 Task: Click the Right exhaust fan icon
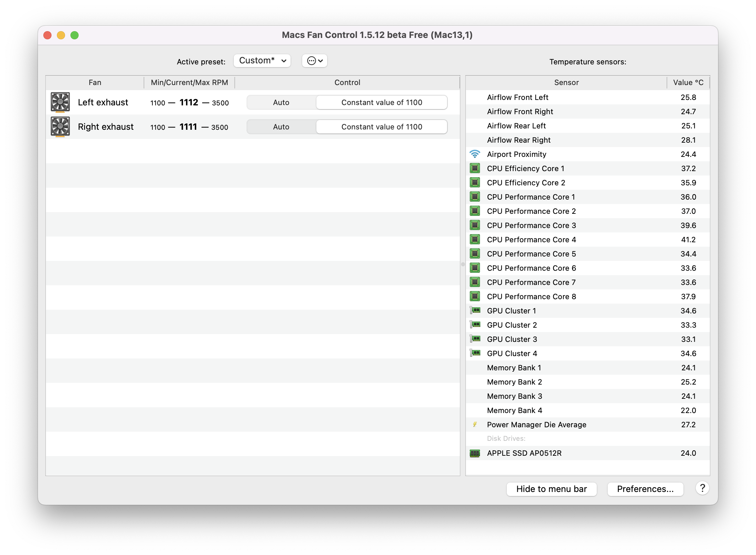pyautogui.click(x=60, y=126)
